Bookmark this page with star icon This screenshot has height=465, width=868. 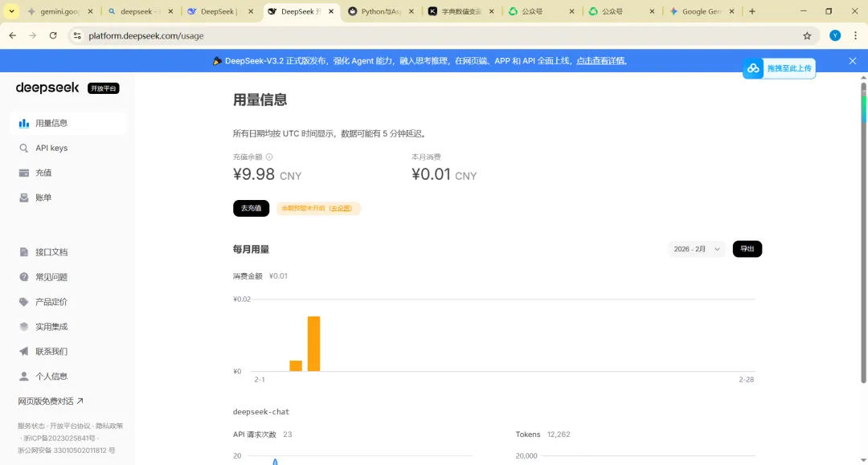click(807, 36)
